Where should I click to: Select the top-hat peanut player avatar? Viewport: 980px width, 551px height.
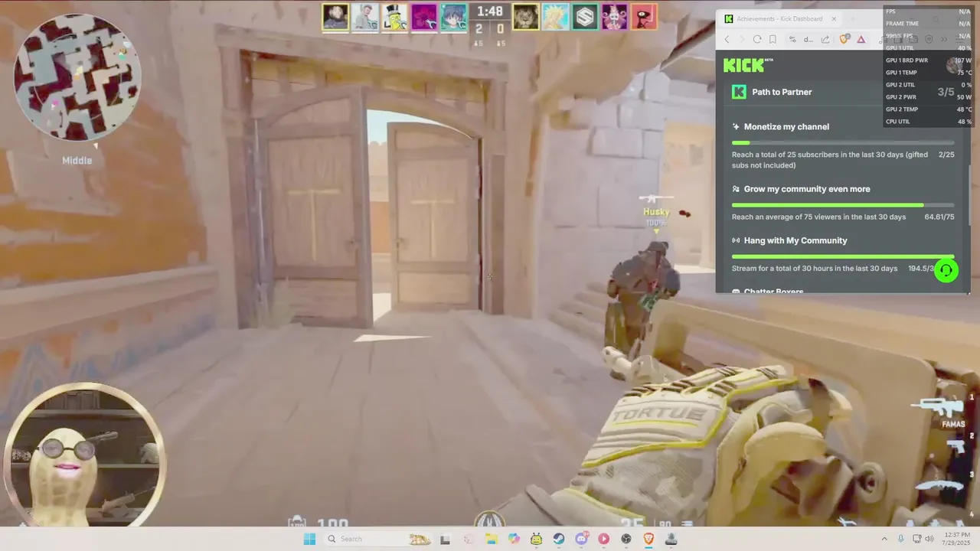[394, 17]
